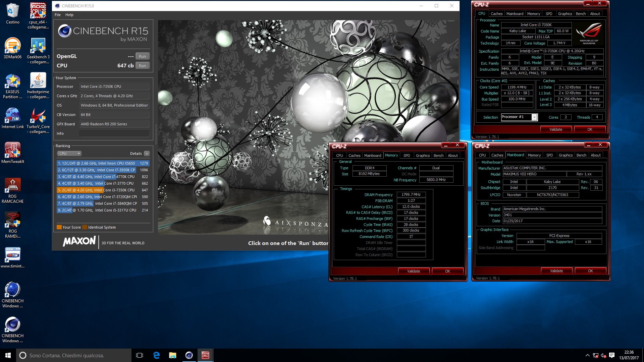
Task: Open the CPU ranking type dropdown
Action: [x=69, y=154]
